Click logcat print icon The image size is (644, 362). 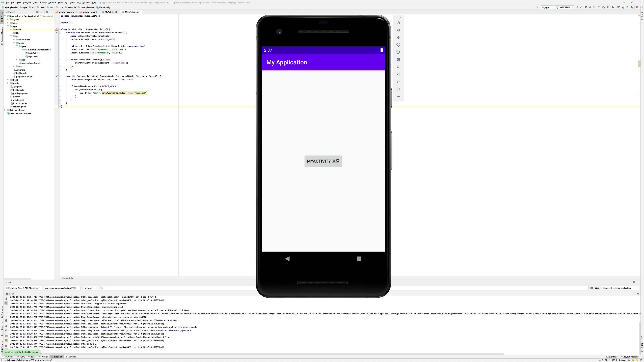6,321
